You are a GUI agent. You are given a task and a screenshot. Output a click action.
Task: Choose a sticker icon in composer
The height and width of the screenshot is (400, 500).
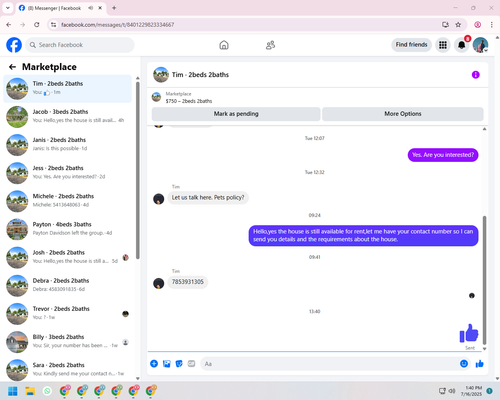[179, 364]
